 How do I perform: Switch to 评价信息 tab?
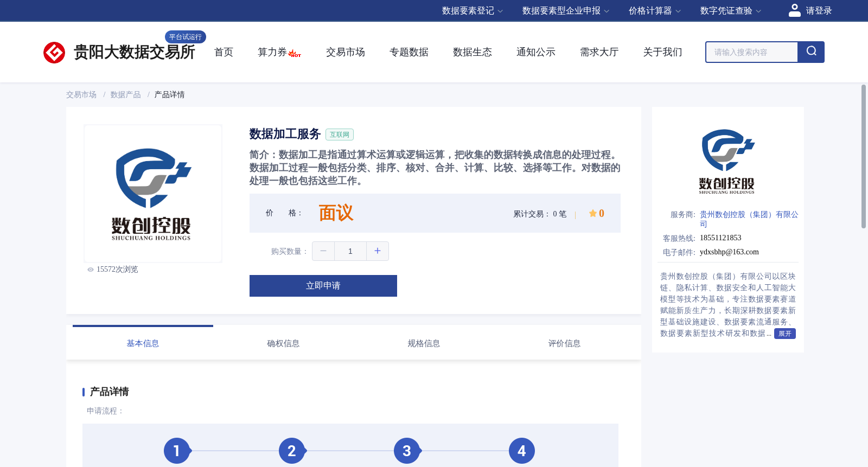(x=564, y=343)
